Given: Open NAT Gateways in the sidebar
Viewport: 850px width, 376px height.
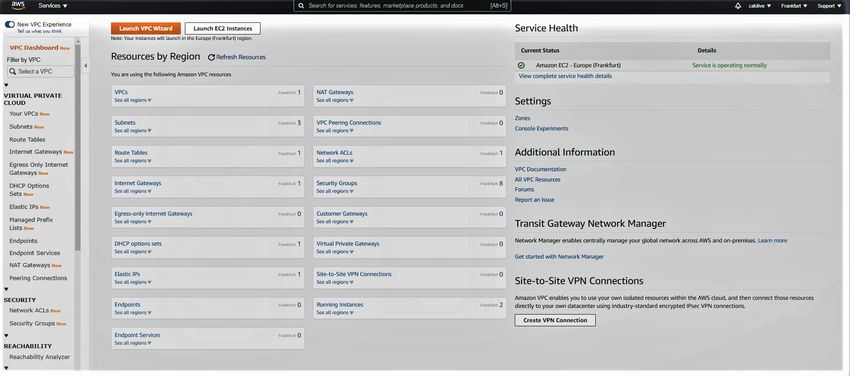Looking at the screenshot, I should pyautogui.click(x=30, y=265).
